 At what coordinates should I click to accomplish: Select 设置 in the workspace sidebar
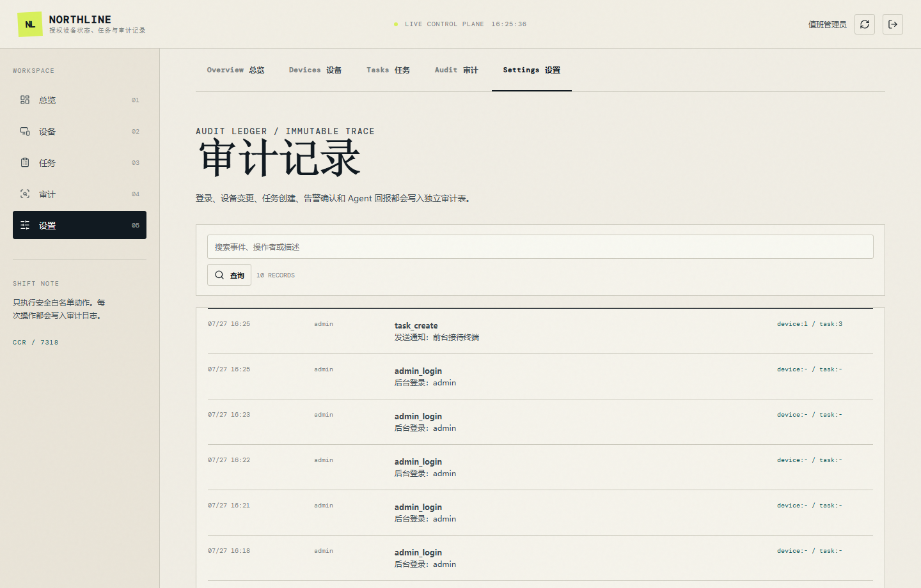click(x=79, y=225)
